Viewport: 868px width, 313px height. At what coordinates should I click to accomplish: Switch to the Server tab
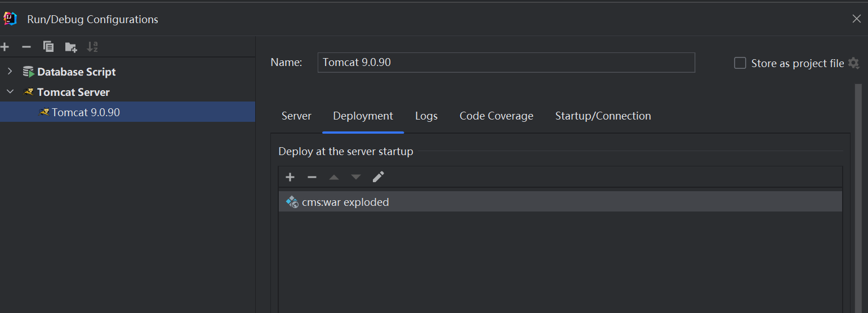pyautogui.click(x=296, y=116)
